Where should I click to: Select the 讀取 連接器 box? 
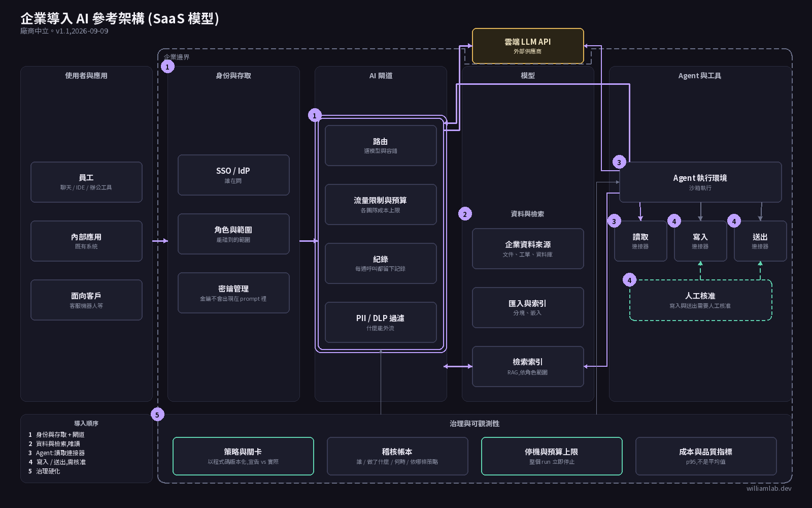640,241
